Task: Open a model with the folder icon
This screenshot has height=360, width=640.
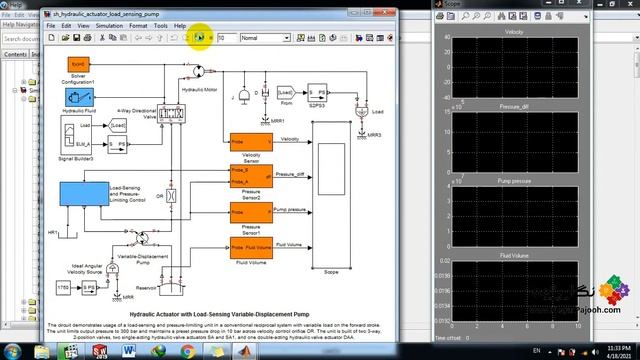Action: click(x=65, y=38)
